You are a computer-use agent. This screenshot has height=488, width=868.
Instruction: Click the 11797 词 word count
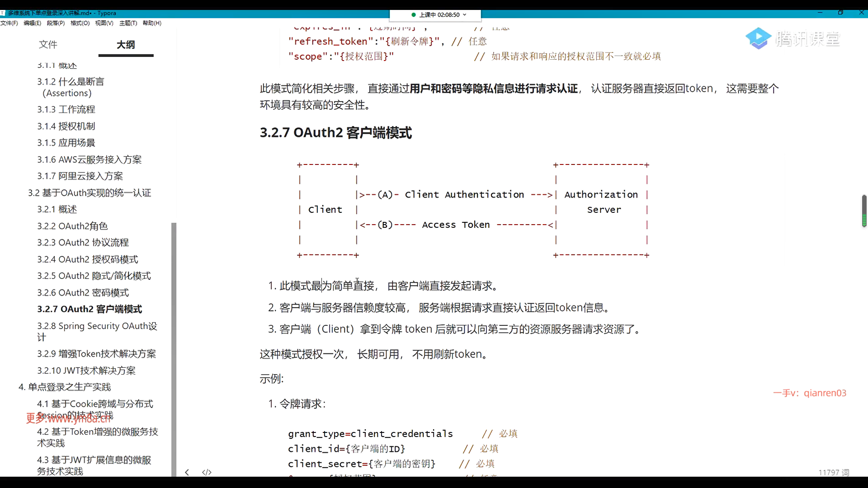[833, 472]
